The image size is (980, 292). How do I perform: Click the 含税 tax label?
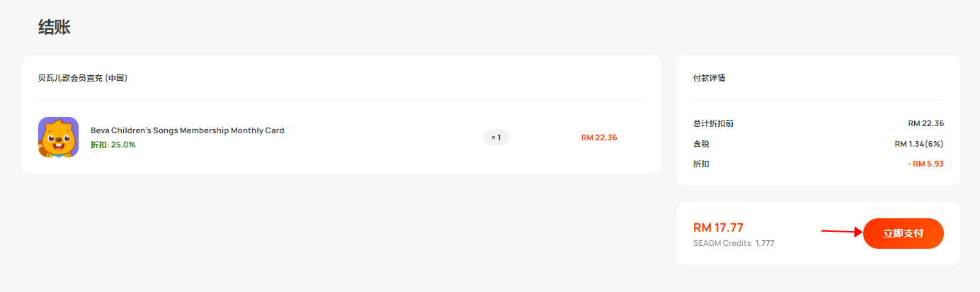point(701,144)
